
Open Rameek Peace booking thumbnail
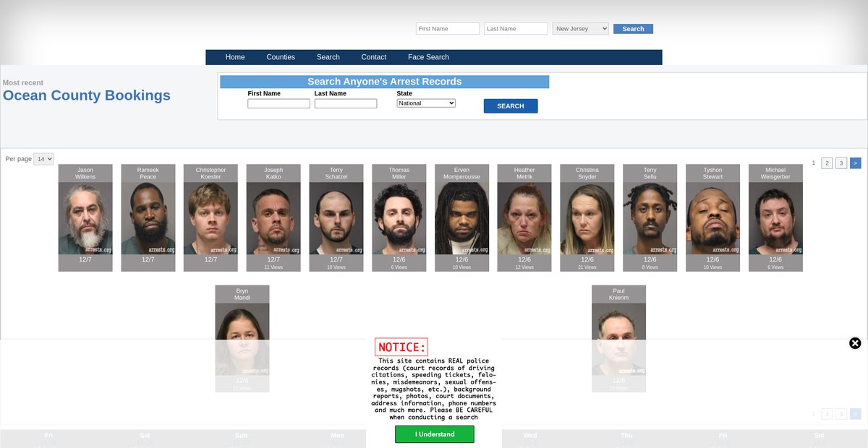[x=148, y=218]
